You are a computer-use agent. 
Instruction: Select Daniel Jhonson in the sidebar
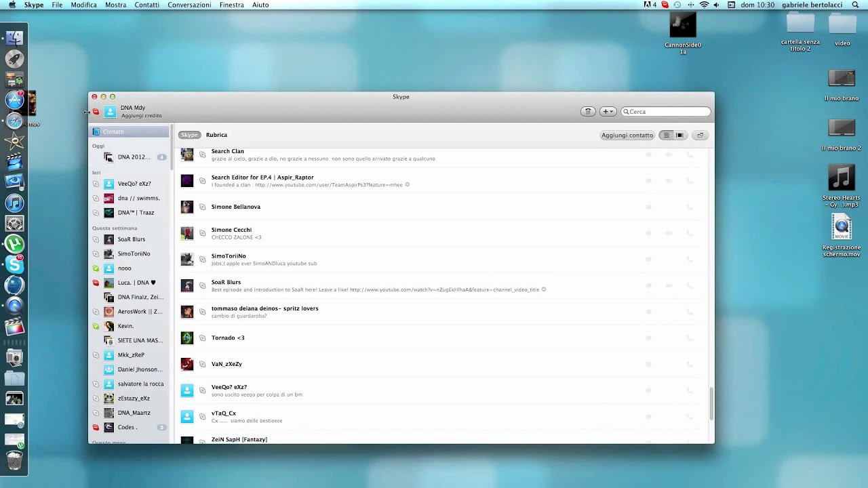130,369
